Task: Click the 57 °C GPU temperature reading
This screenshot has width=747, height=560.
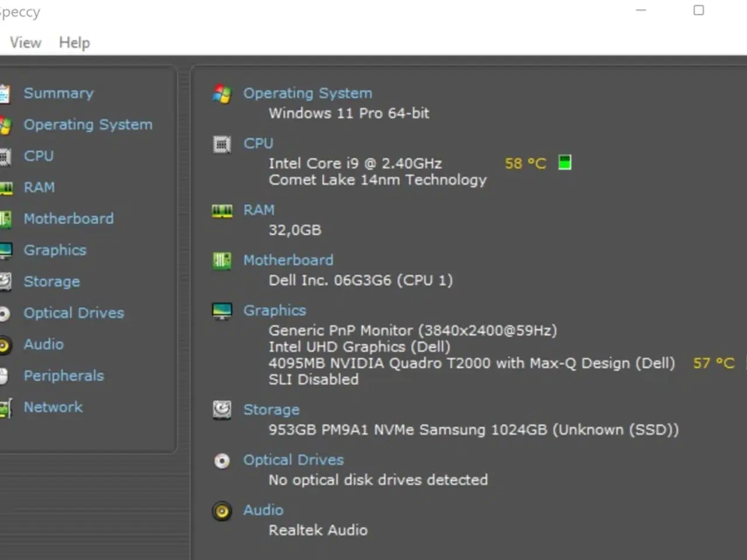Action: coord(713,363)
